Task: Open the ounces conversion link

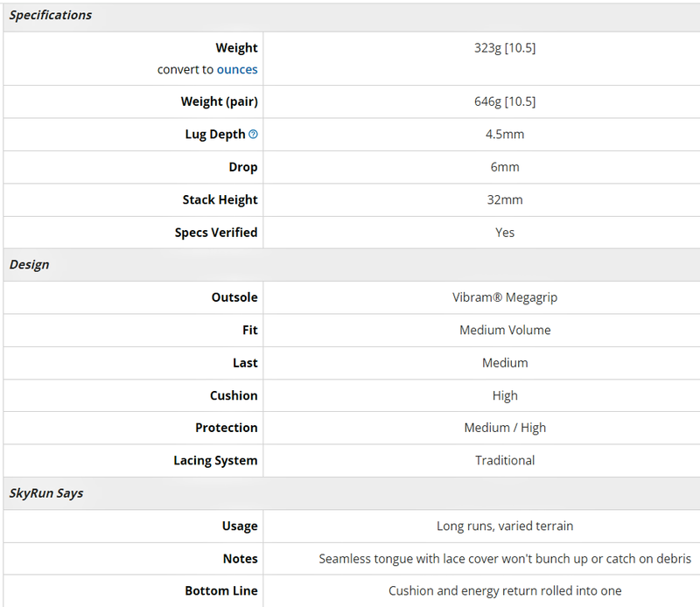Action: 237,70
